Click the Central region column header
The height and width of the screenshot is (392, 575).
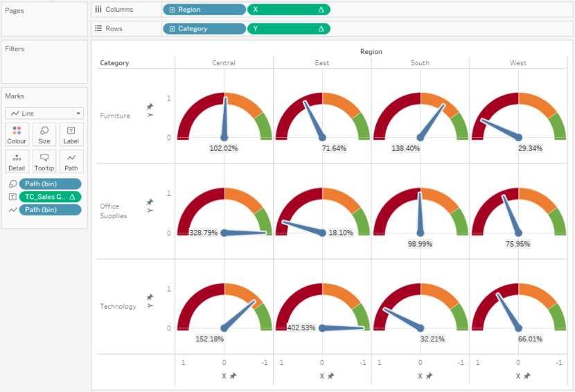coord(224,63)
